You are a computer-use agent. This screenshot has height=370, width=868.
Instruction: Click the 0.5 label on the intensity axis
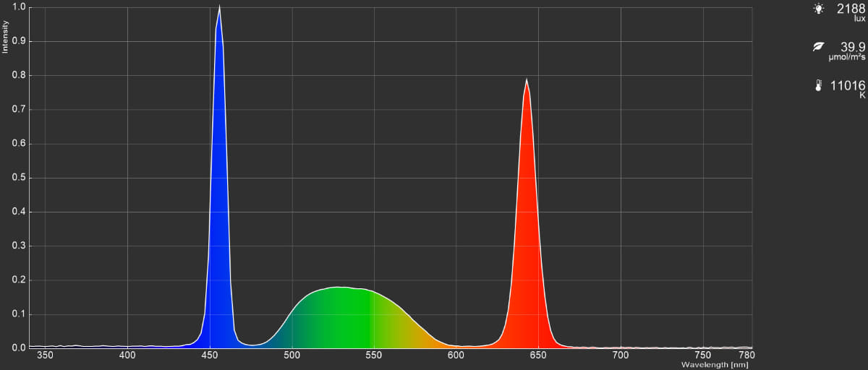(x=19, y=178)
